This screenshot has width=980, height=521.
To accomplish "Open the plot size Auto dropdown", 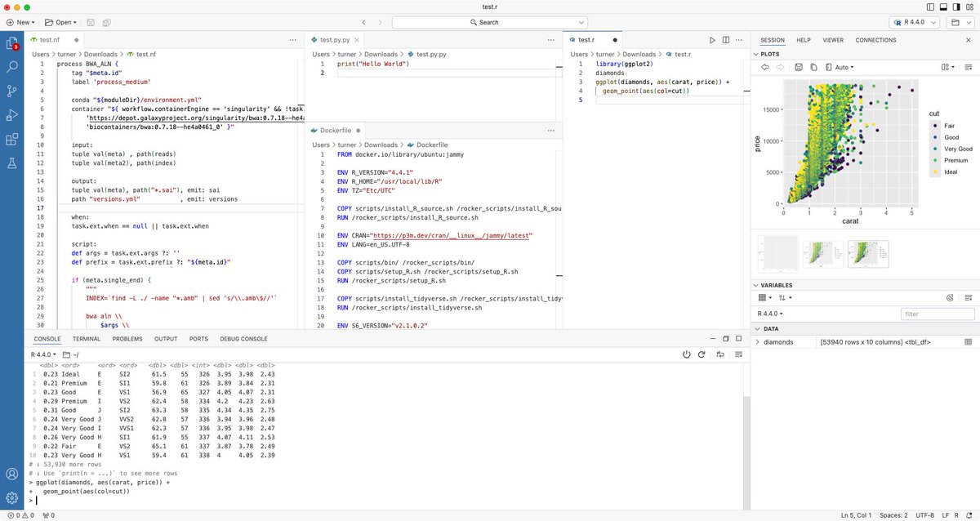I will [841, 67].
